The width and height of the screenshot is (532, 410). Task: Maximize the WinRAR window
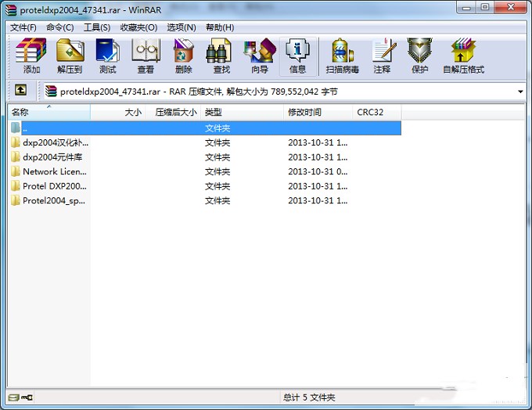485,8
